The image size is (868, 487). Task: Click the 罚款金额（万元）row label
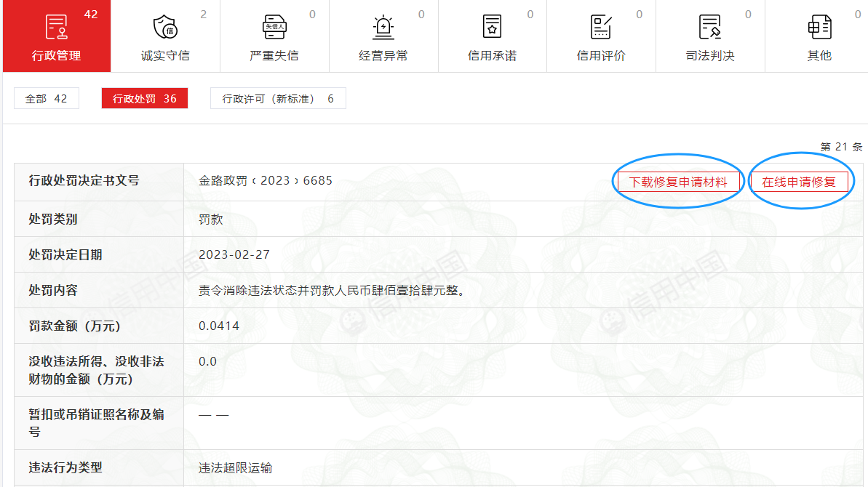coord(74,326)
